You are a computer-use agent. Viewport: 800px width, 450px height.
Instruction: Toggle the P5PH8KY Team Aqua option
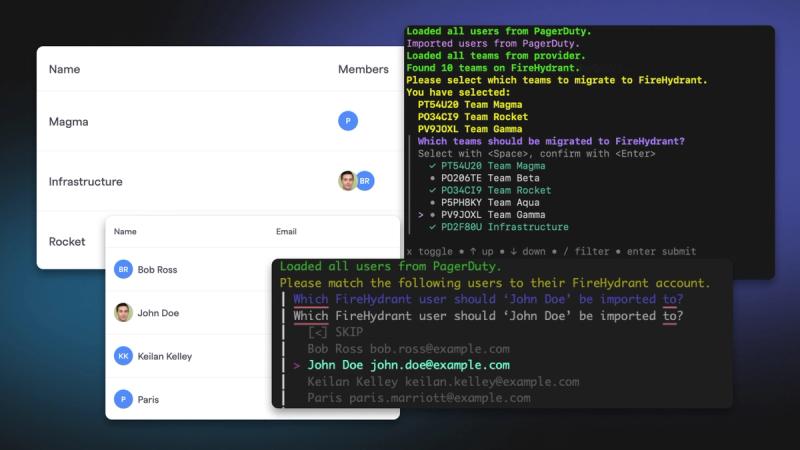click(x=484, y=203)
